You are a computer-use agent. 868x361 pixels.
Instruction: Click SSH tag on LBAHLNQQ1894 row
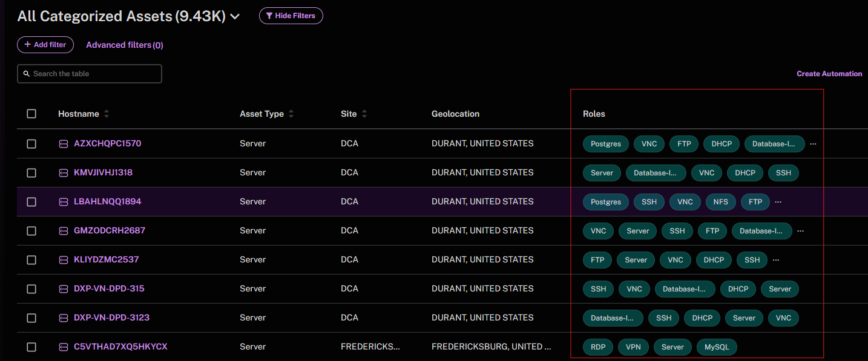pos(649,202)
